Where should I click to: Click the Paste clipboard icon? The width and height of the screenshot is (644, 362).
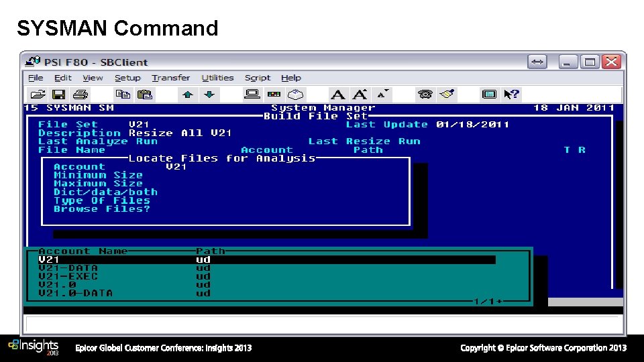(145, 95)
